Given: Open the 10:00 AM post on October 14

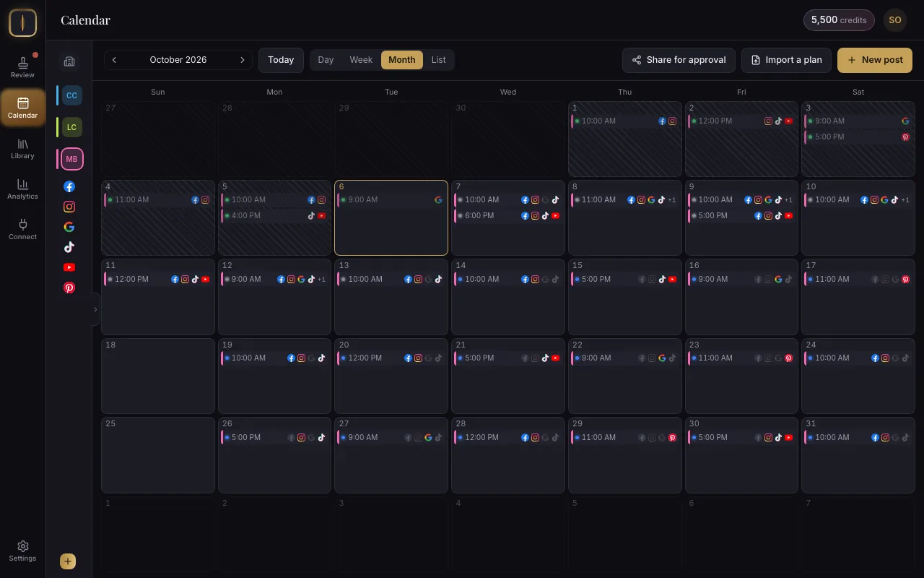Looking at the screenshot, I should [x=508, y=280].
